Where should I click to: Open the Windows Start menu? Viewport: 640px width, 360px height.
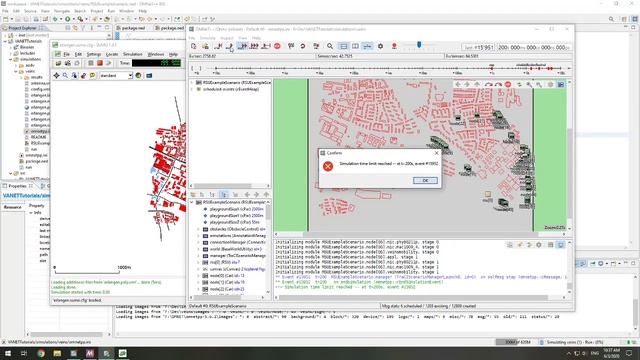8,353
